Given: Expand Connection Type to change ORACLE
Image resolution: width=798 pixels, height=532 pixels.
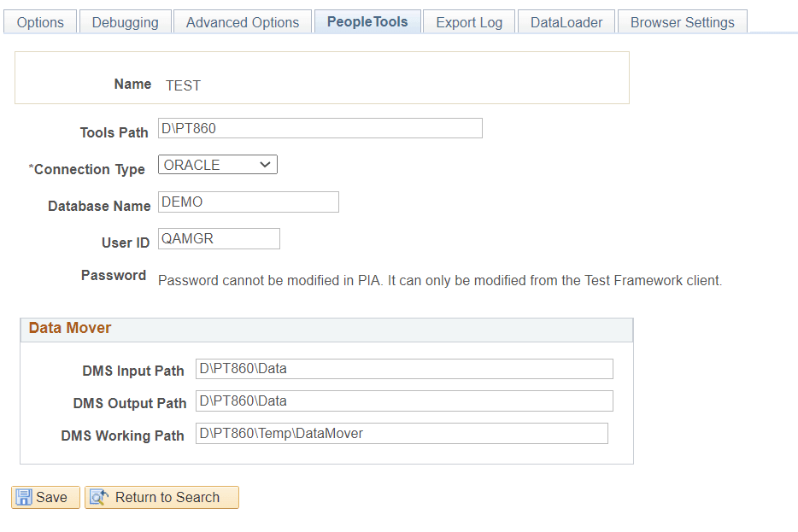Looking at the screenshot, I should (x=265, y=164).
